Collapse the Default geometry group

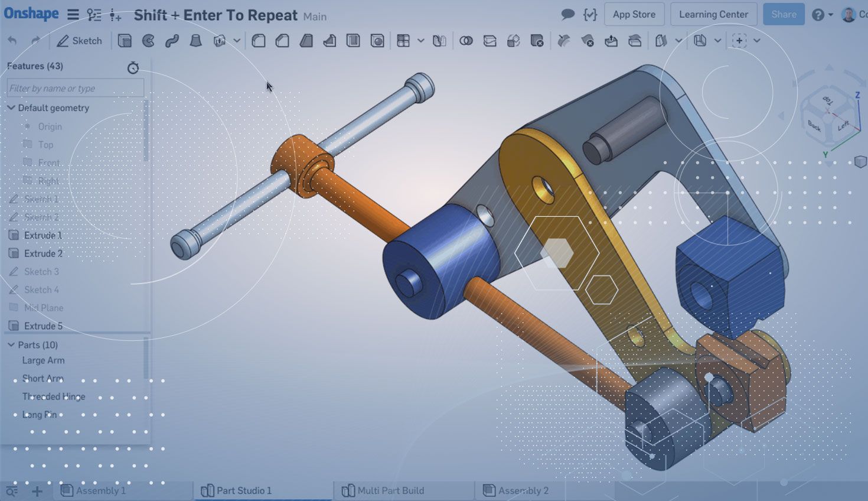(11, 108)
